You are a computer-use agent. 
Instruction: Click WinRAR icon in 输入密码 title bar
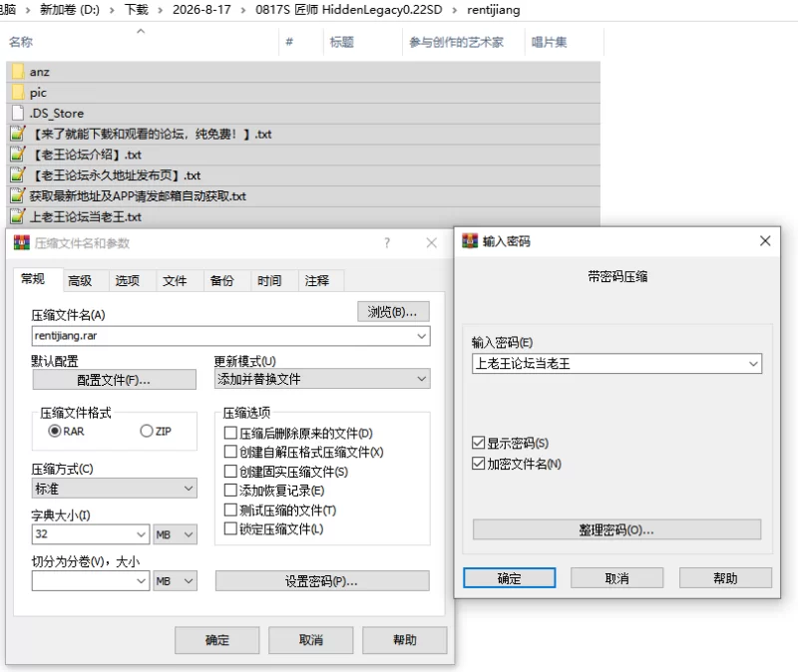(470, 240)
